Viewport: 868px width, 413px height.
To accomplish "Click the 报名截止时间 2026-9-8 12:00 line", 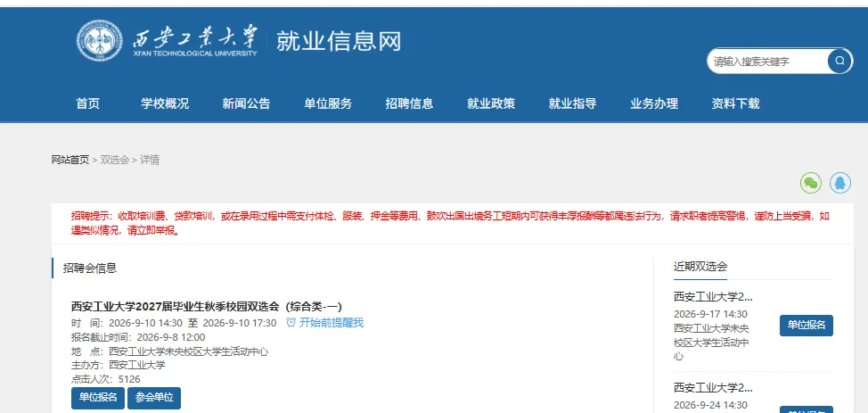I will click(x=138, y=337).
